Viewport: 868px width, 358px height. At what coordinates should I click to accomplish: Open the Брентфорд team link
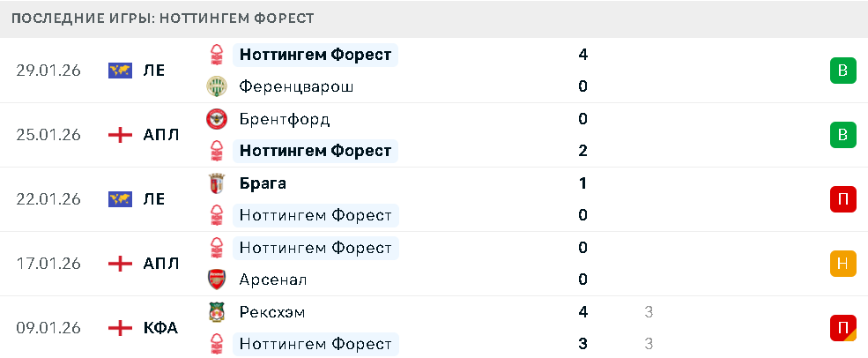click(285, 119)
